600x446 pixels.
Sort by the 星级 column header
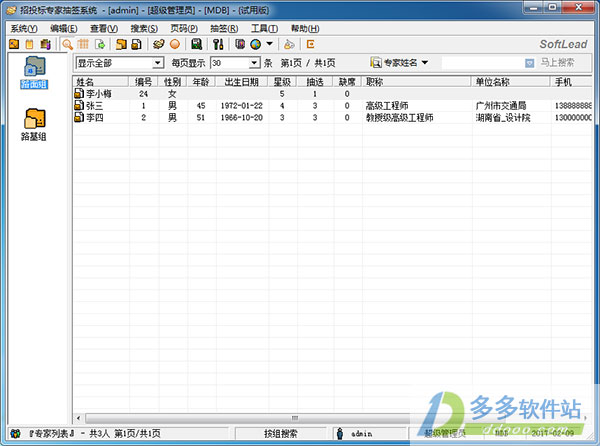282,81
